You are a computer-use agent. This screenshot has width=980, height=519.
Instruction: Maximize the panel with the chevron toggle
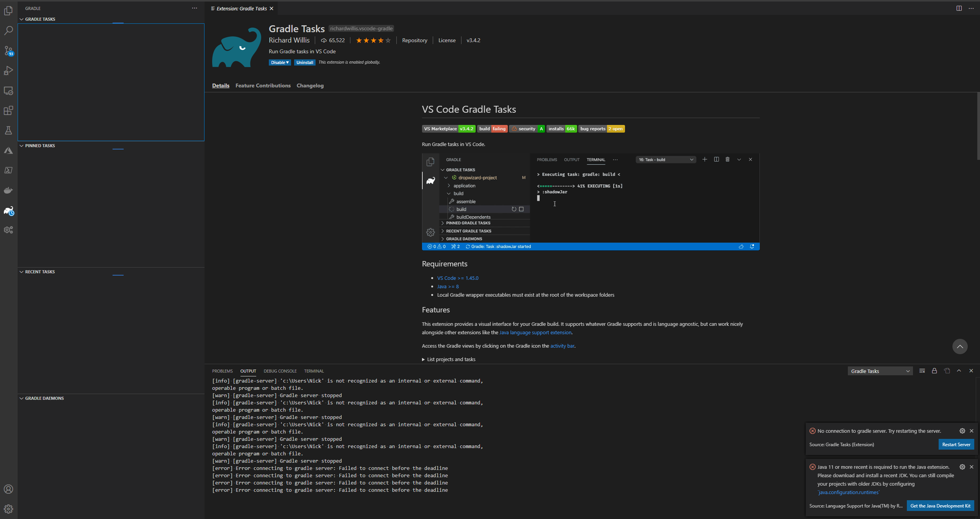point(959,371)
